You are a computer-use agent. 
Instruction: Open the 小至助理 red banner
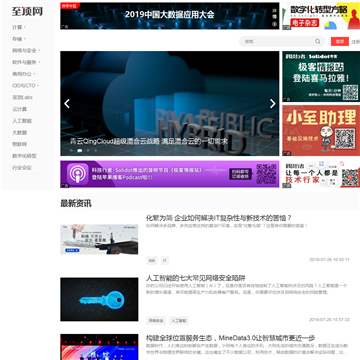click(x=321, y=130)
